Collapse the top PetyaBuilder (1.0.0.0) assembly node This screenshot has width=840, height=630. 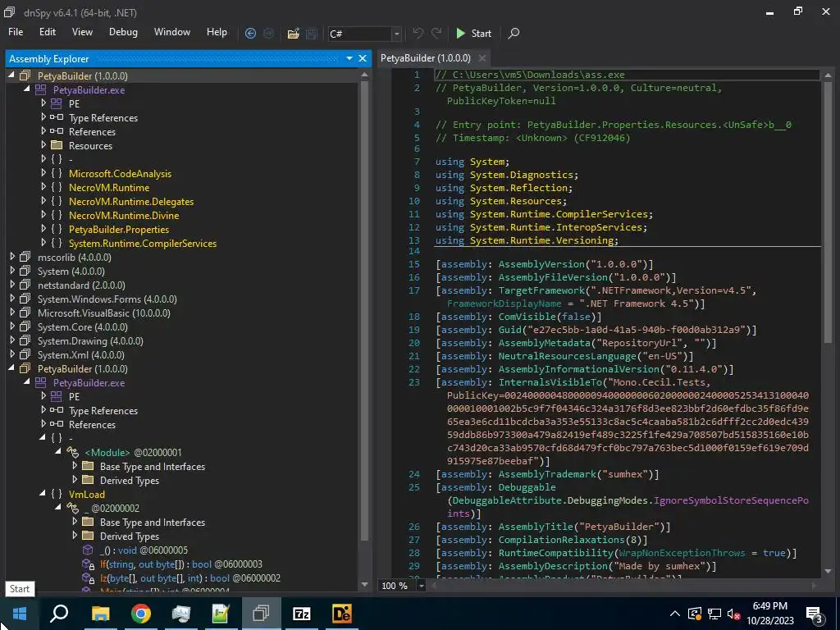tap(11, 75)
